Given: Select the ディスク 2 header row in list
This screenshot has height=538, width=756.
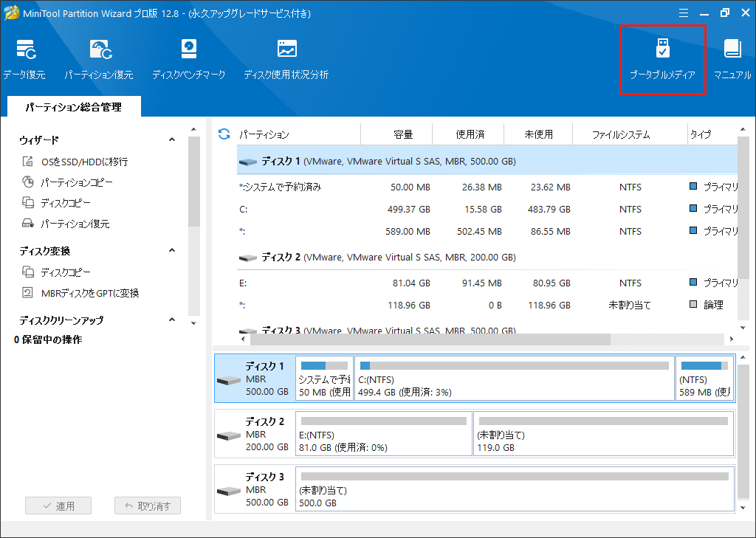Looking at the screenshot, I should [487, 258].
